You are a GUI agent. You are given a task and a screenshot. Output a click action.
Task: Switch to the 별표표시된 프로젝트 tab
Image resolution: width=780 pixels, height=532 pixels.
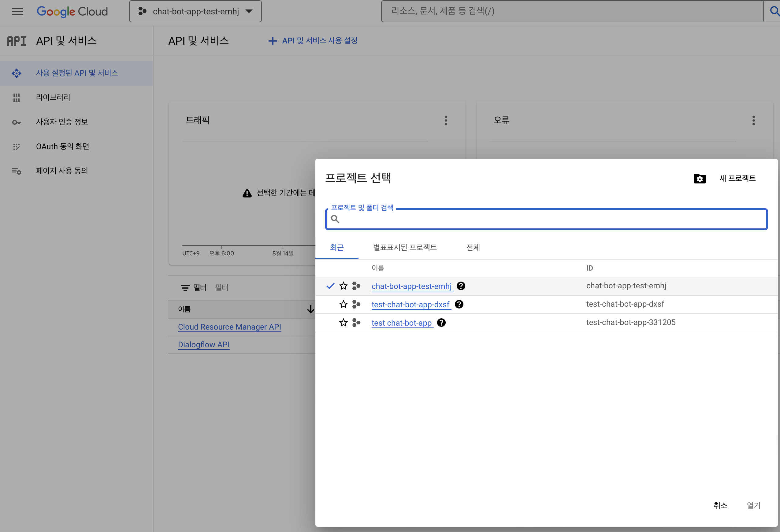coord(404,248)
